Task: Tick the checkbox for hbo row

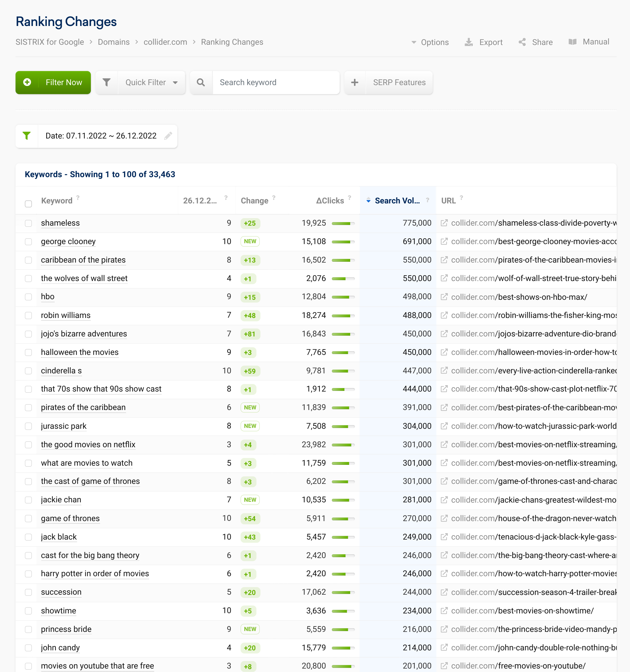Action: pos(28,297)
